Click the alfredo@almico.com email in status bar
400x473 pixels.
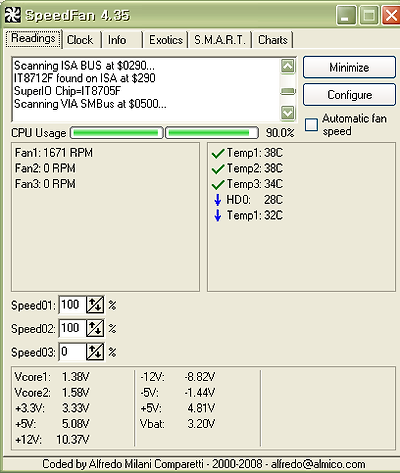(318, 464)
